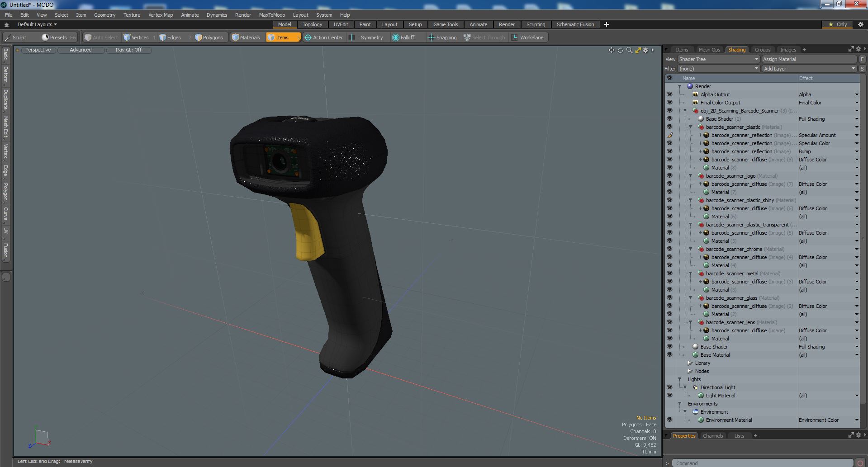Collapse the barcode_scanner_lens material group
The width and height of the screenshot is (868, 467).
[690, 322]
